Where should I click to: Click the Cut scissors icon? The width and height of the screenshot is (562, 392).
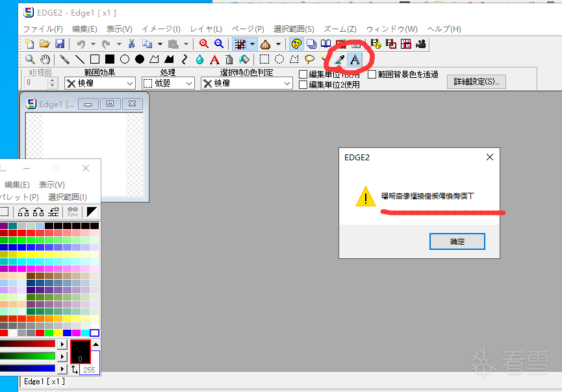click(131, 44)
